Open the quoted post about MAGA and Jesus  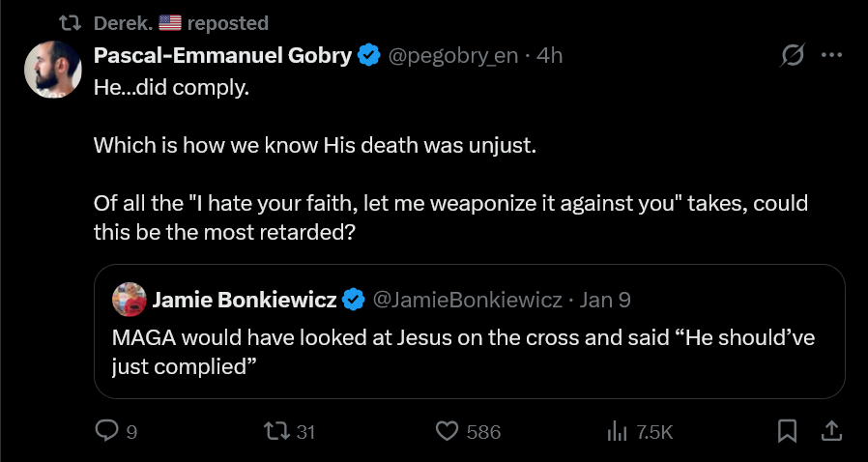tap(469, 354)
